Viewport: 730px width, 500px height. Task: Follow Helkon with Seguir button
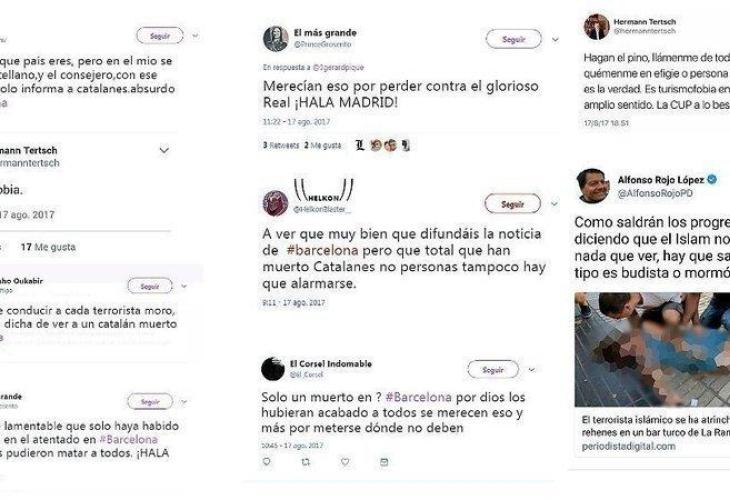pyautogui.click(x=513, y=203)
